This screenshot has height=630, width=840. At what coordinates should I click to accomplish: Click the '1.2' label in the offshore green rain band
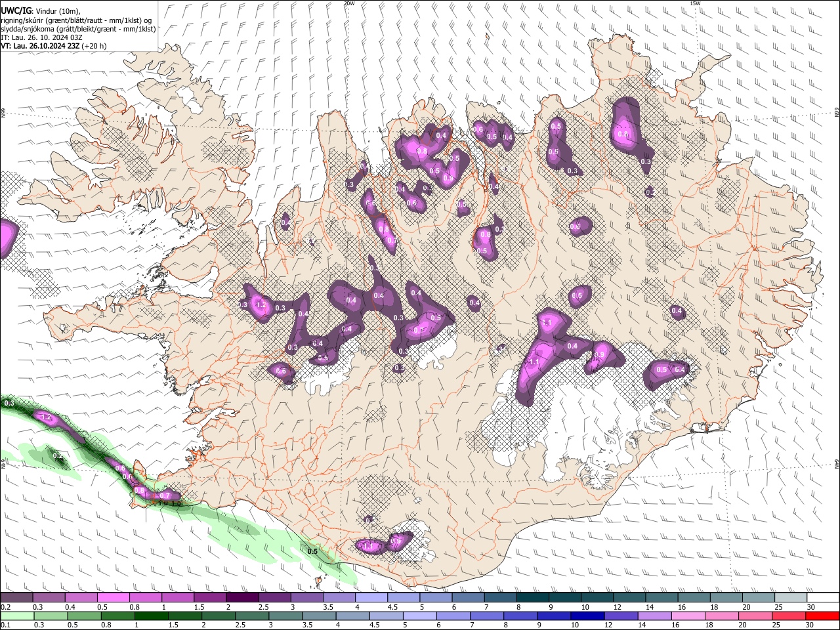point(46,417)
